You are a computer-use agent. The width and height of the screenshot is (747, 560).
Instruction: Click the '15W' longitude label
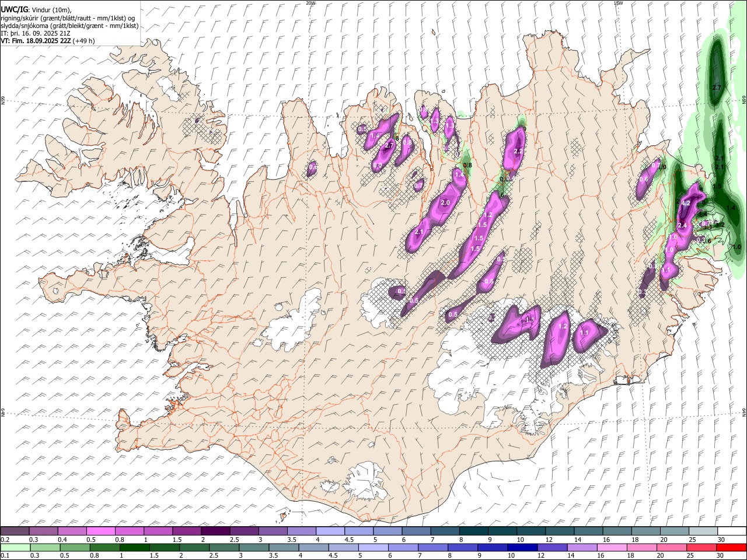[x=617, y=3]
